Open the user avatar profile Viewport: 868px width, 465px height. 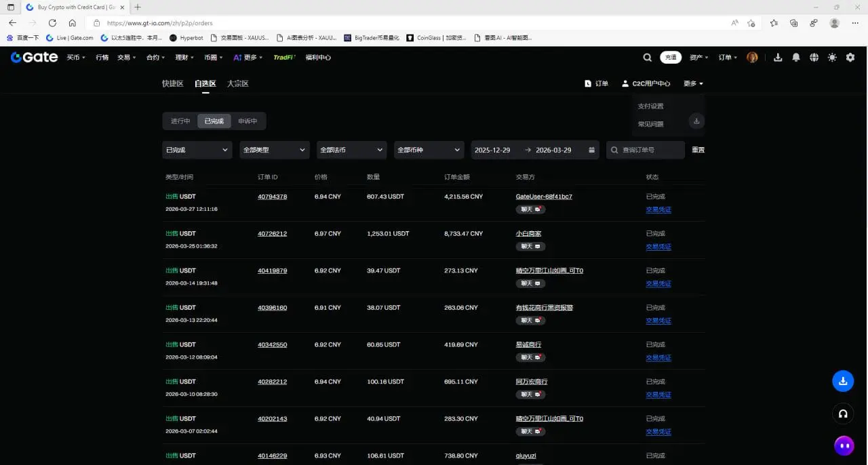[752, 58]
